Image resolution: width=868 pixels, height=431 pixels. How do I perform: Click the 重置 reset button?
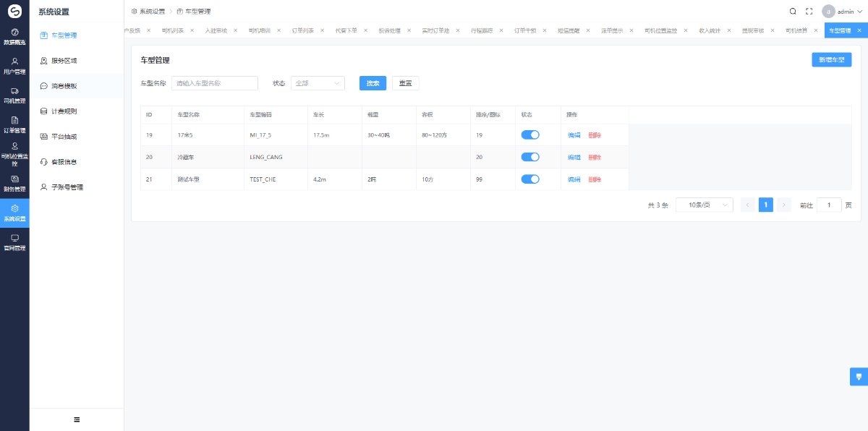(406, 83)
